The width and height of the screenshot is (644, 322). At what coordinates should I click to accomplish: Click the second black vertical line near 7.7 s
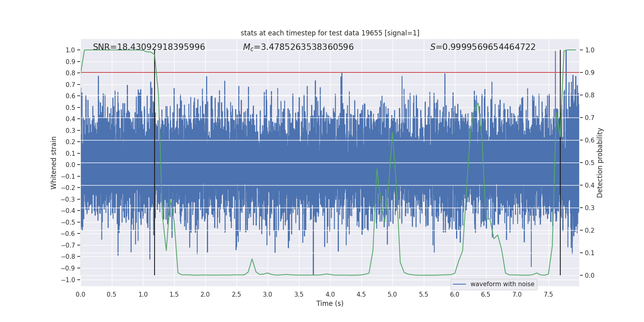click(560, 163)
